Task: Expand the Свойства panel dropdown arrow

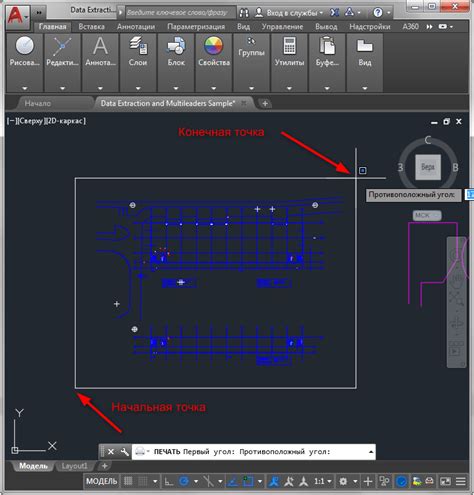Action: pyautogui.click(x=214, y=88)
